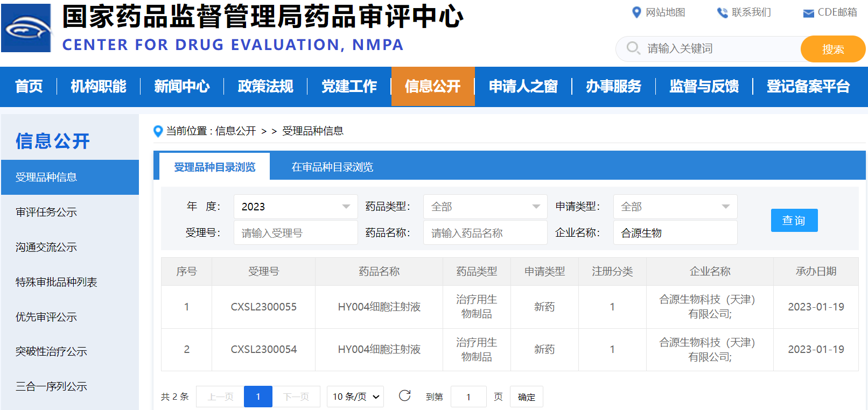Viewport: 868px width, 410px height.
Task: Open 新闻中心 menu item
Action: coord(182,86)
